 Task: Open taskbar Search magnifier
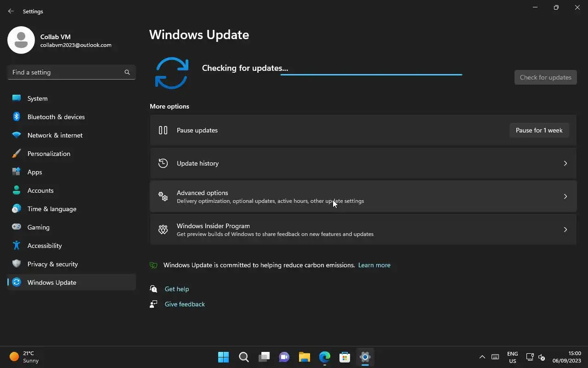click(244, 357)
